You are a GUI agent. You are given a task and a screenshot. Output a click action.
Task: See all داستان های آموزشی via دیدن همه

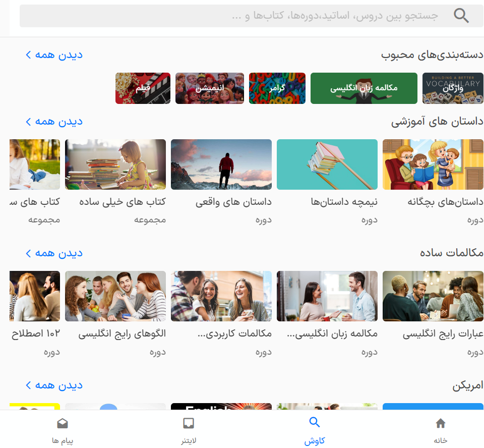[54, 122]
